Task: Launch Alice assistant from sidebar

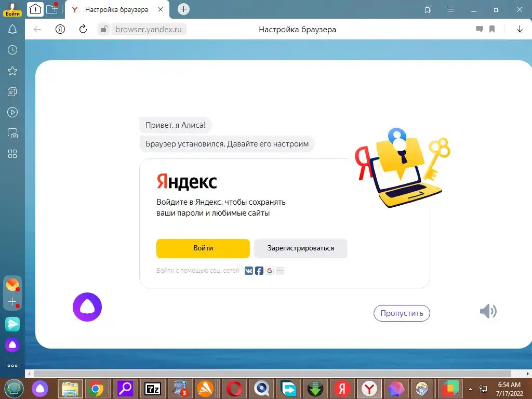Action: 12,345
